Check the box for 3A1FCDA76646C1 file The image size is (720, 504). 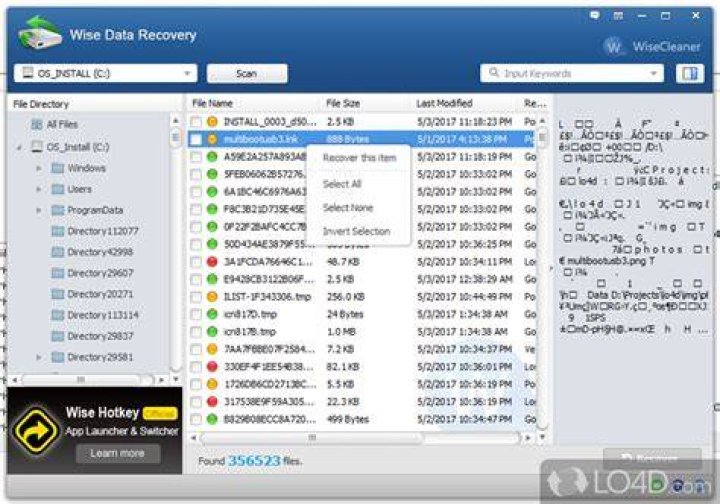[196, 262]
